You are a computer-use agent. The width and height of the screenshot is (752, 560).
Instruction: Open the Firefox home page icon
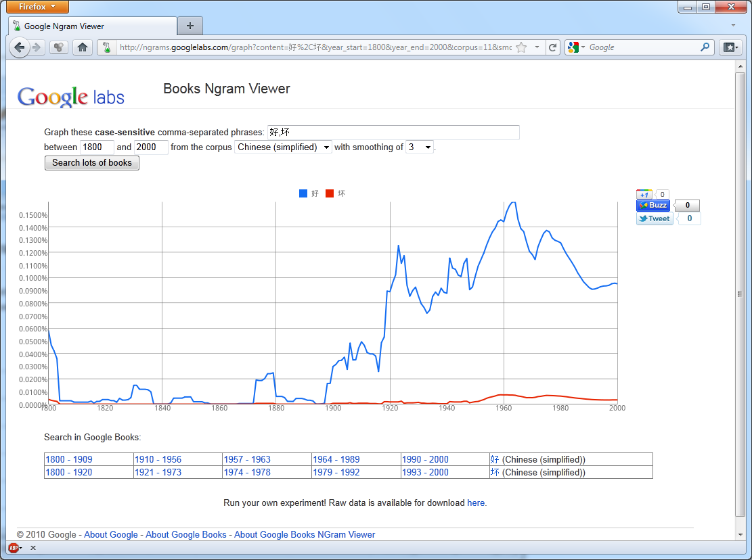pyautogui.click(x=83, y=47)
